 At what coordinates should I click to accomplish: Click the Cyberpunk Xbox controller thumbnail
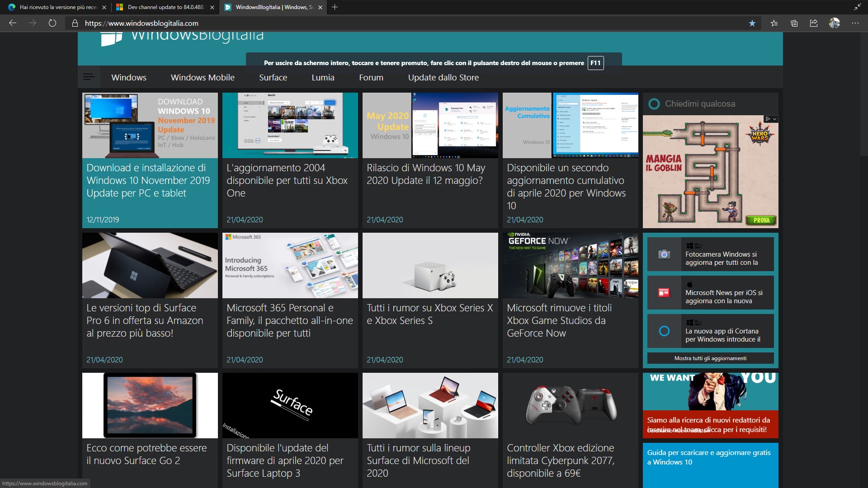[x=570, y=405]
